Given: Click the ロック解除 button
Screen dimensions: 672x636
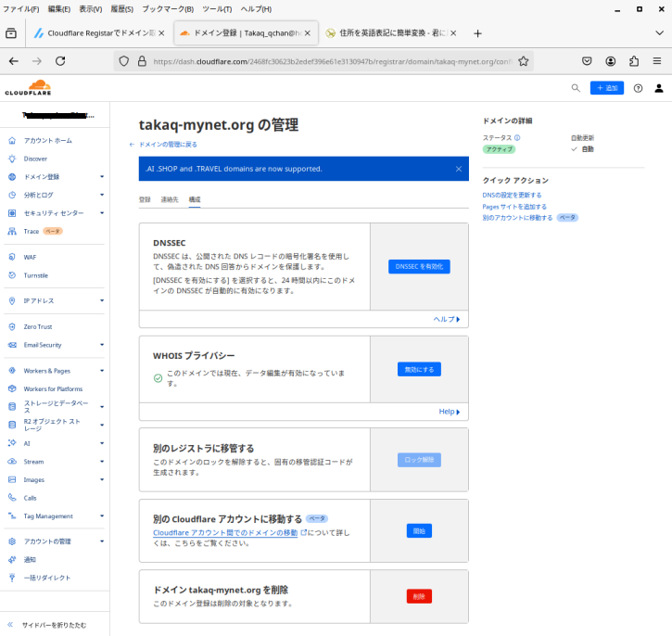Looking at the screenshot, I should pyautogui.click(x=419, y=460).
